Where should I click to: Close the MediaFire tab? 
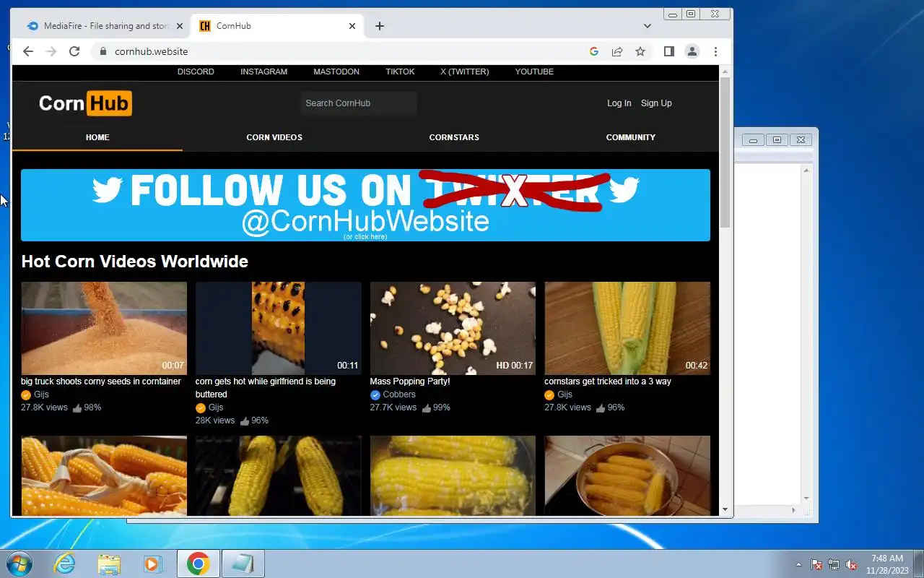point(180,26)
